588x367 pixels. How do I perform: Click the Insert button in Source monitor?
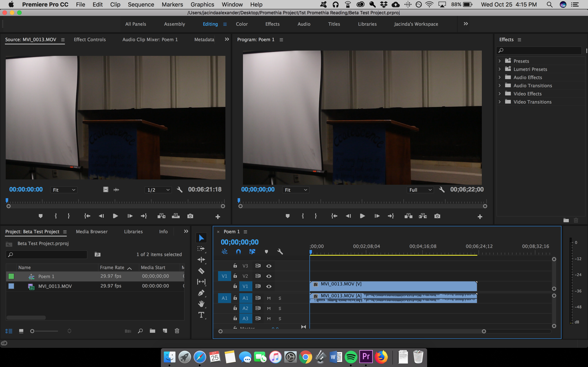point(161,216)
